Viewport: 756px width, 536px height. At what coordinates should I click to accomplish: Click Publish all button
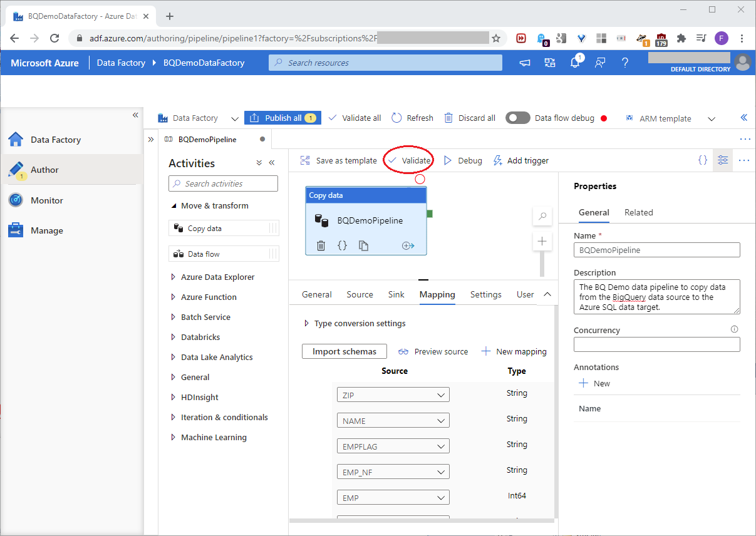pyautogui.click(x=282, y=118)
